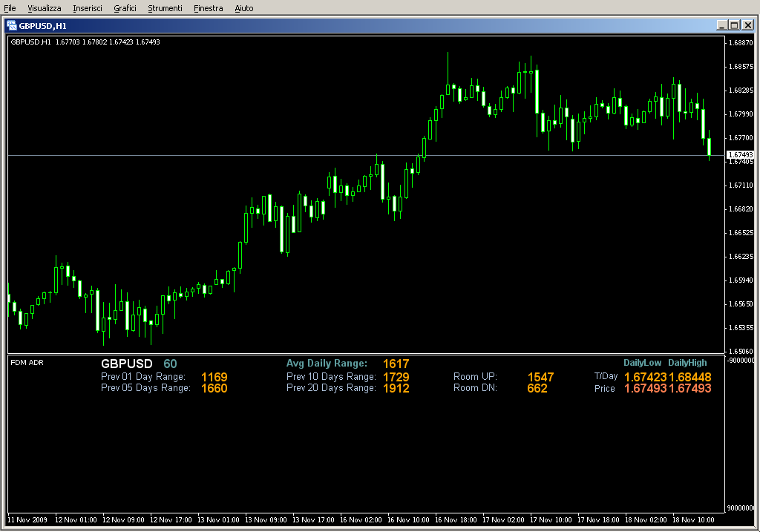This screenshot has width=760, height=532.
Task: Click the 1.68285 price axis label
Action: point(741,90)
